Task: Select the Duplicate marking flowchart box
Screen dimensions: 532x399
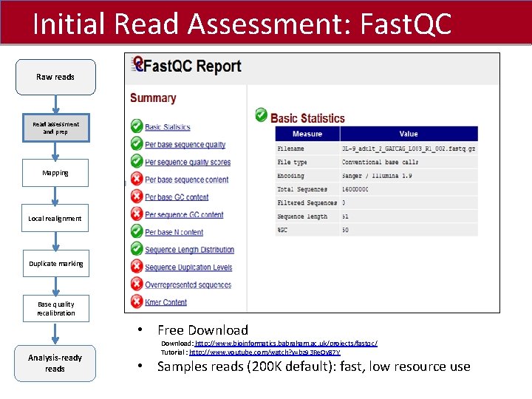Action: (56, 263)
